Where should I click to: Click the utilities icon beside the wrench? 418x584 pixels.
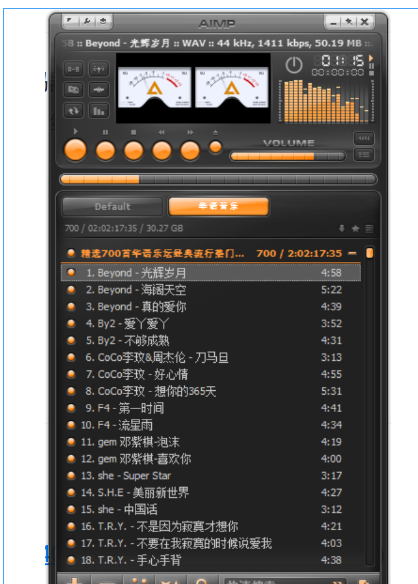pos(103,21)
